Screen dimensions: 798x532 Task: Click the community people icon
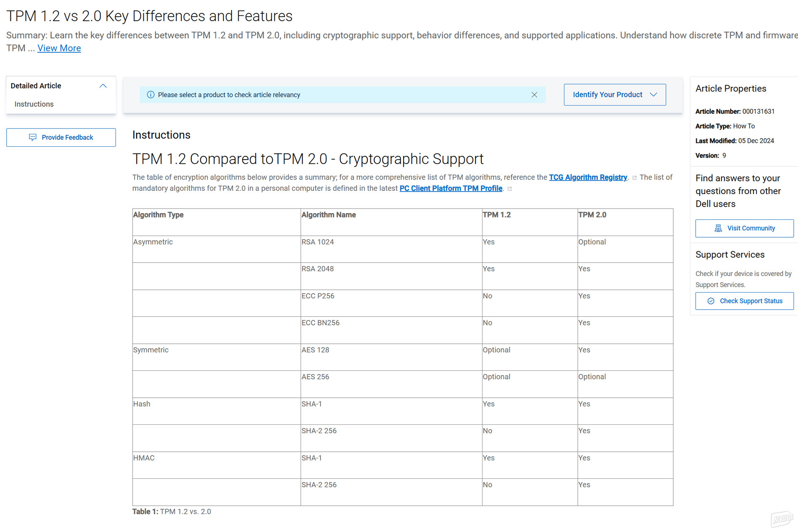718,229
